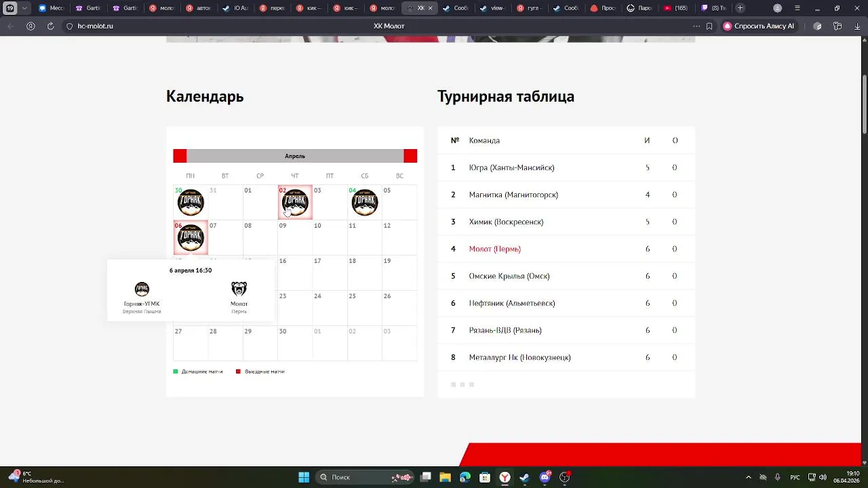Expand hidden system tray icons
Viewport: 868px width, 488px height.
pyautogui.click(x=749, y=477)
